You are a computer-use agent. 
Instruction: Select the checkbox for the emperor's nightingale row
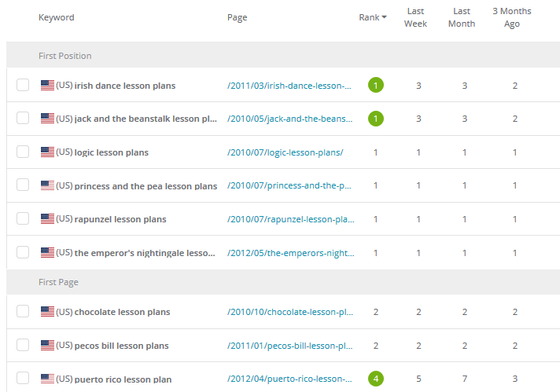[x=23, y=252]
